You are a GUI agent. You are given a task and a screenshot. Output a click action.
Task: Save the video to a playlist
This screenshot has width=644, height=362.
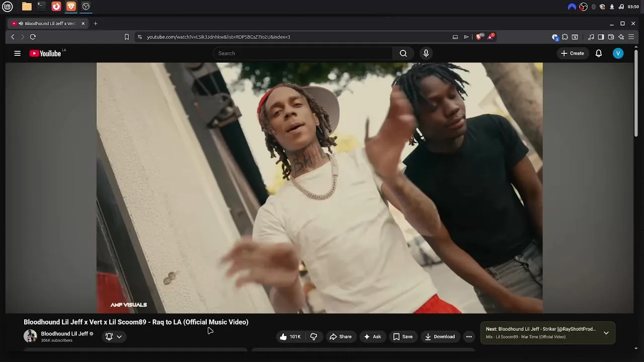(x=403, y=337)
